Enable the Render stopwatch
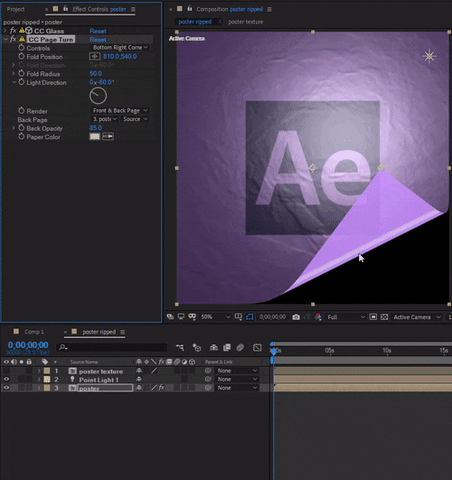Screen dimensions: 452x480 [x=21, y=111]
